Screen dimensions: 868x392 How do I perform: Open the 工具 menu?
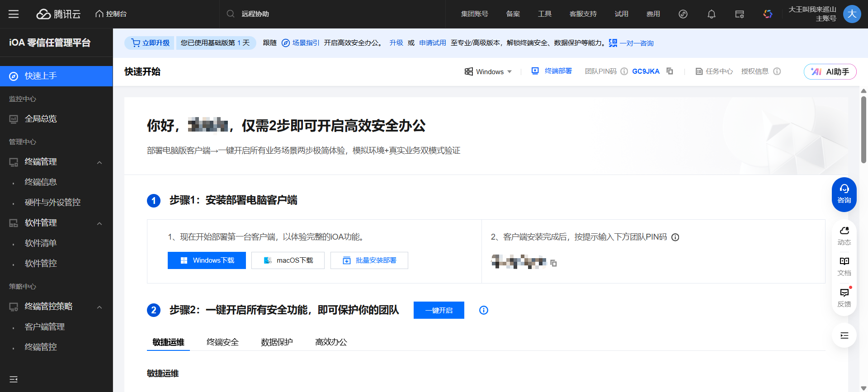(545, 14)
